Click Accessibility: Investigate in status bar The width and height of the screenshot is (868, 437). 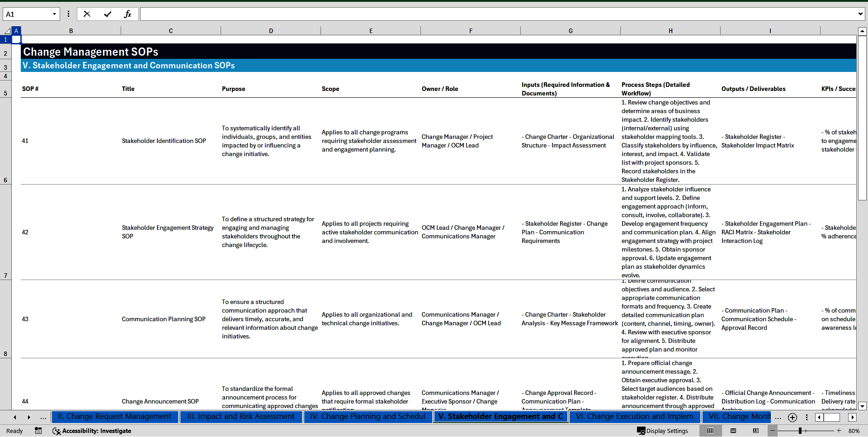pyautogui.click(x=92, y=431)
